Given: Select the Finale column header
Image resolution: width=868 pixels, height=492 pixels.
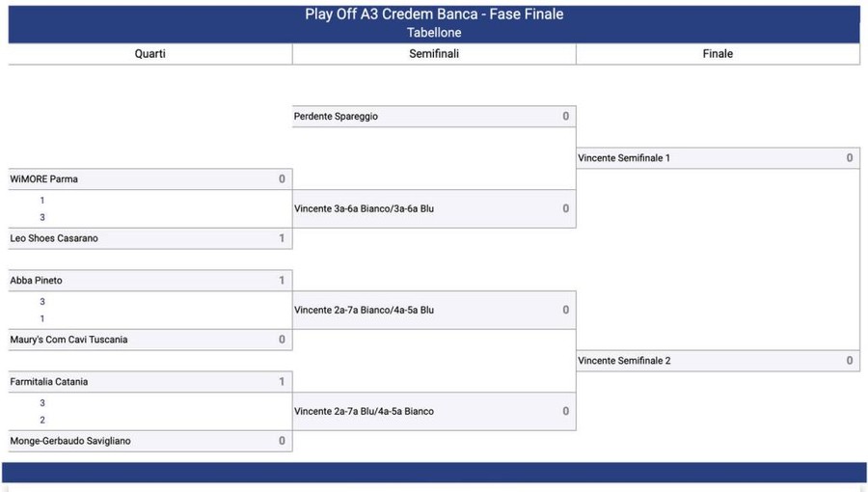Looking at the screenshot, I should pos(718,54).
